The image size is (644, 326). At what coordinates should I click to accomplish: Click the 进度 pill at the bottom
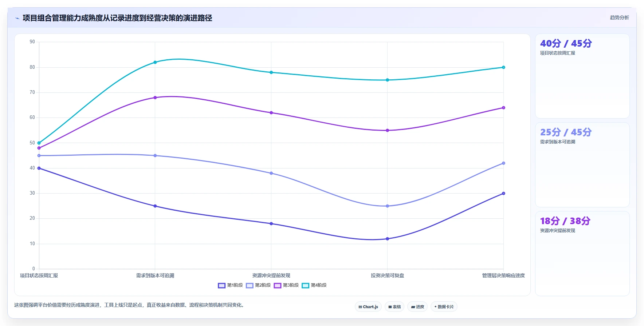pos(417,307)
